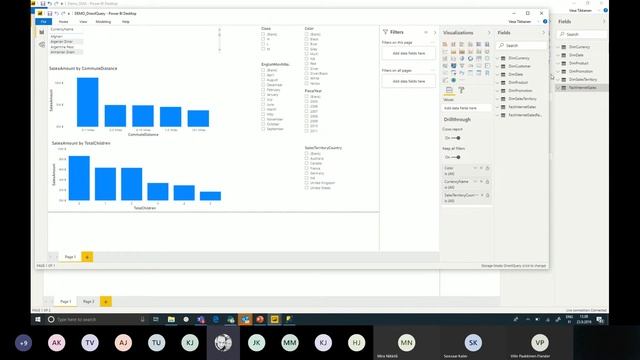640x360 pixels.
Task: Click Add data fields under Filters on this page
Action: 409,53
